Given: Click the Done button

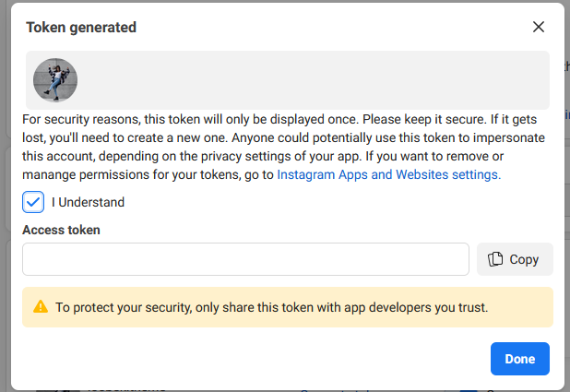Looking at the screenshot, I should coord(520,359).
